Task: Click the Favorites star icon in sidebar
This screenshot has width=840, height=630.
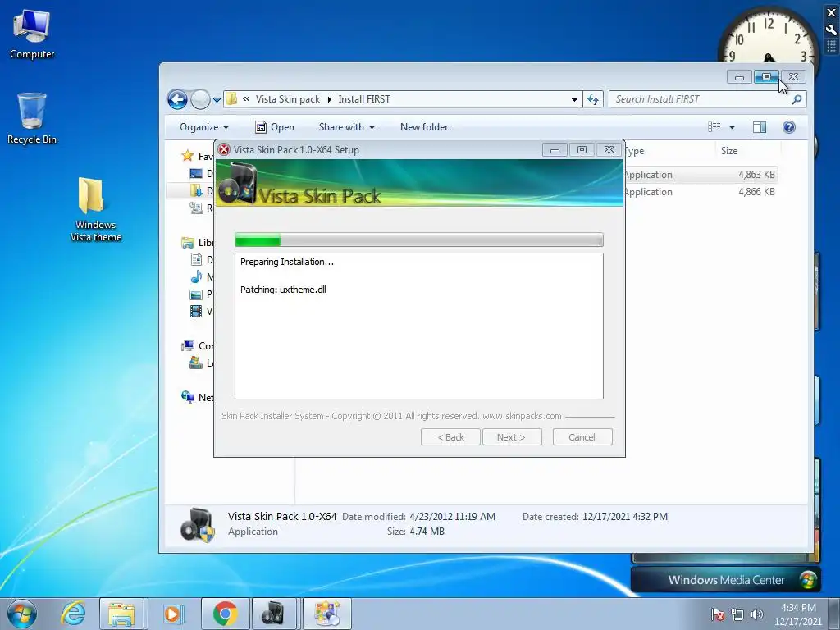Action: point(188,156)
